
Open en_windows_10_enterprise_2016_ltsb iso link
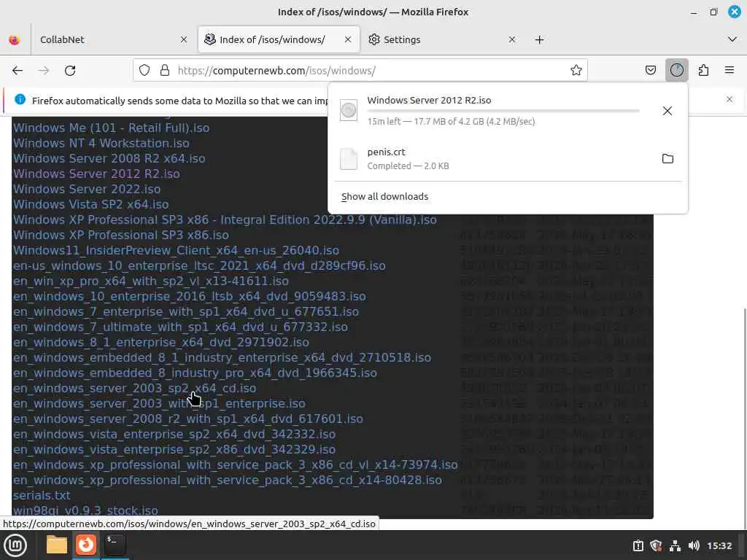(190, 296)
